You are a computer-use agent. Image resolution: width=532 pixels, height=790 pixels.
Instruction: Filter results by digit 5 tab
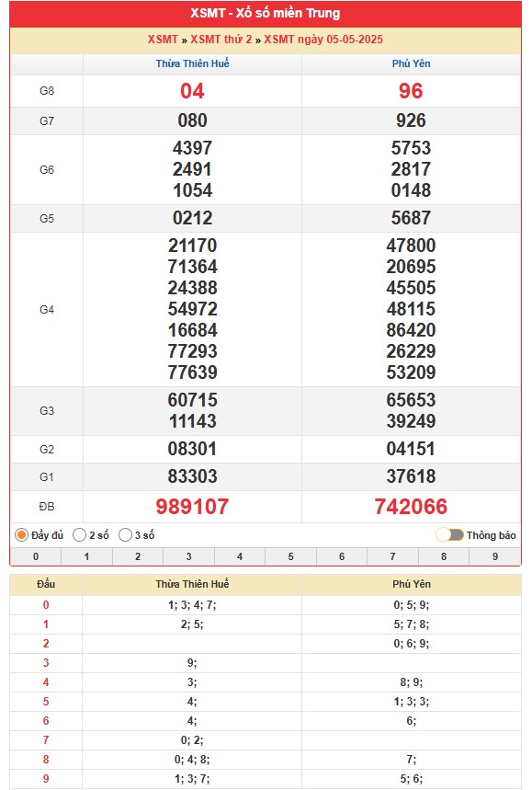(291, 556)
